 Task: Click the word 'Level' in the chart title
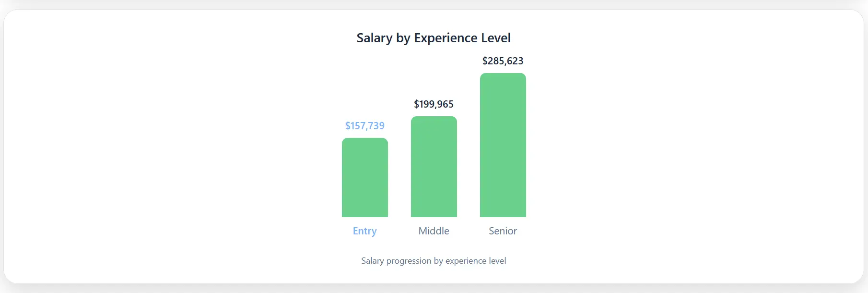[496, 38]
